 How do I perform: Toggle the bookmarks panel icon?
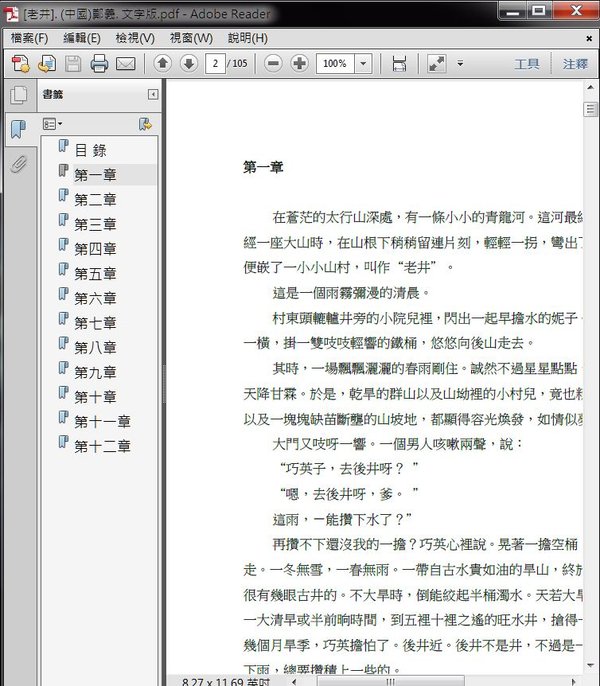[x=18, y=130]
